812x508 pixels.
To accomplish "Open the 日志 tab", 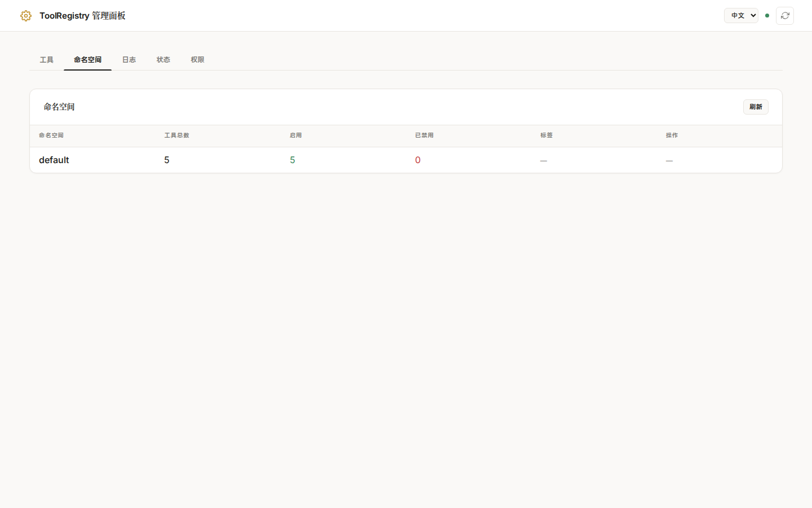I will pos(129,60).
